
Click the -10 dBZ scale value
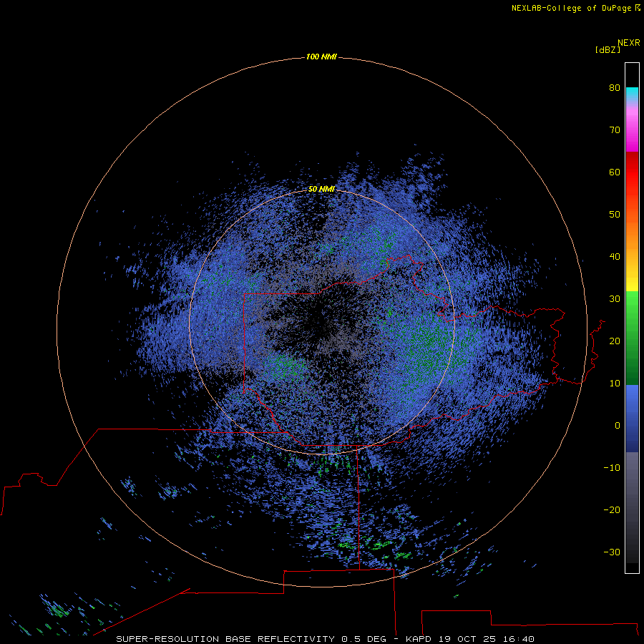click(612, 467)
